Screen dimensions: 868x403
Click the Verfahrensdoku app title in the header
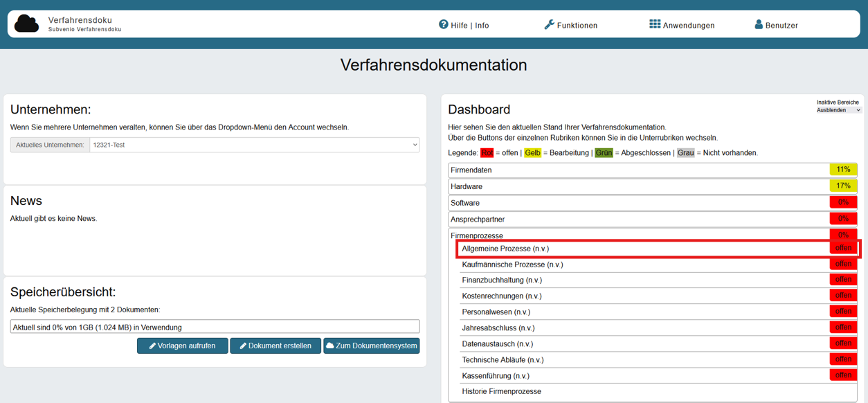[80, 20]
